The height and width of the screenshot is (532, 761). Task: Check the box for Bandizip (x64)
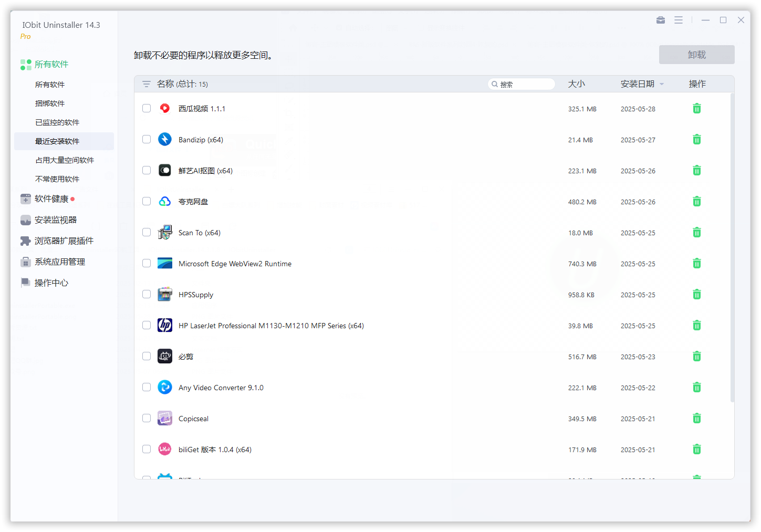click(x=147, y=139)
